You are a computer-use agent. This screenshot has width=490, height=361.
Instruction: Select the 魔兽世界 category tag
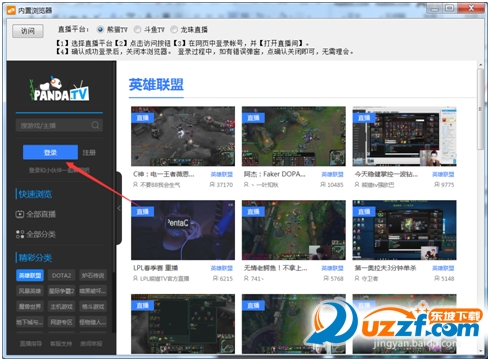(x=30, y=306)
